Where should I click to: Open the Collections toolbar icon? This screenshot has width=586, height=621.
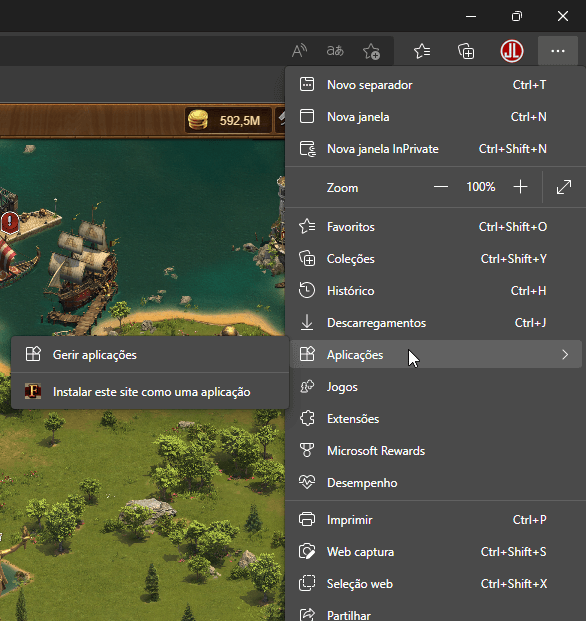(x=466, y=51)
